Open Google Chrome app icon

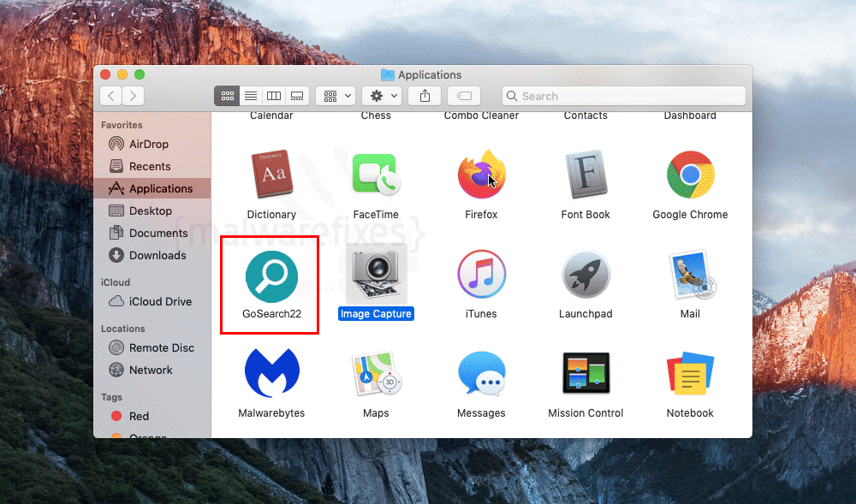tap(691, 175)
